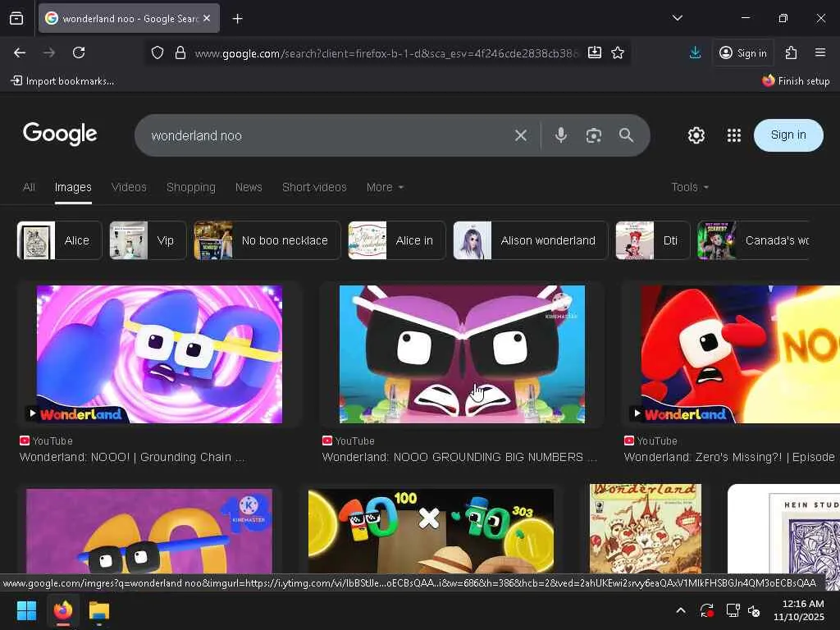The image size is (840, 630).
Task: Switch to All results tab
Action: tap(29, 187)
